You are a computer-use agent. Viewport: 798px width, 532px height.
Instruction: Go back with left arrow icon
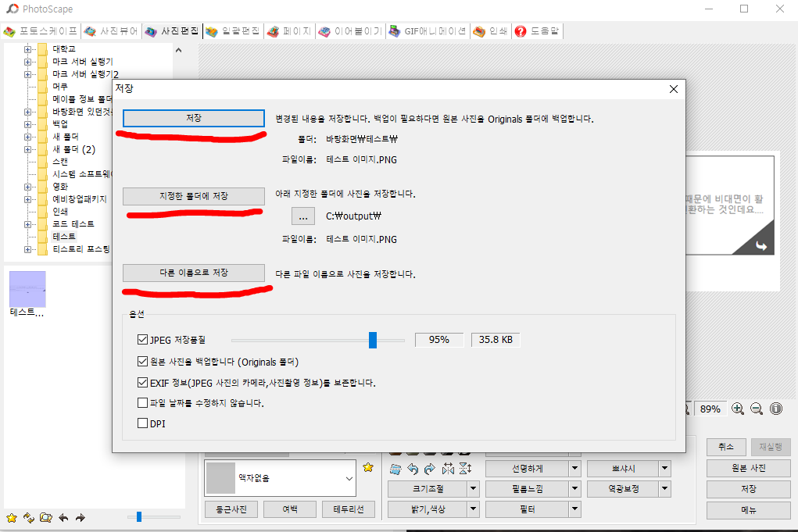pos(63,518)
